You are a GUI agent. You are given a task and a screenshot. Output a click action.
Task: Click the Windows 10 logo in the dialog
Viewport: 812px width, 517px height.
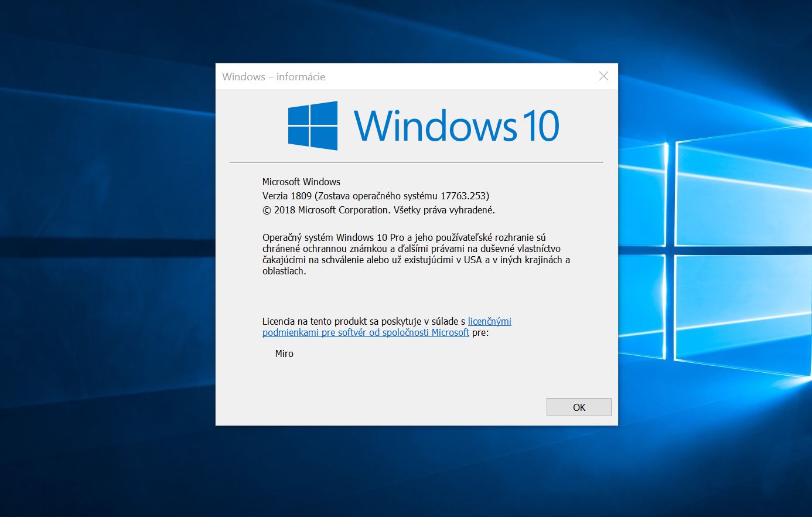[424, 125]
